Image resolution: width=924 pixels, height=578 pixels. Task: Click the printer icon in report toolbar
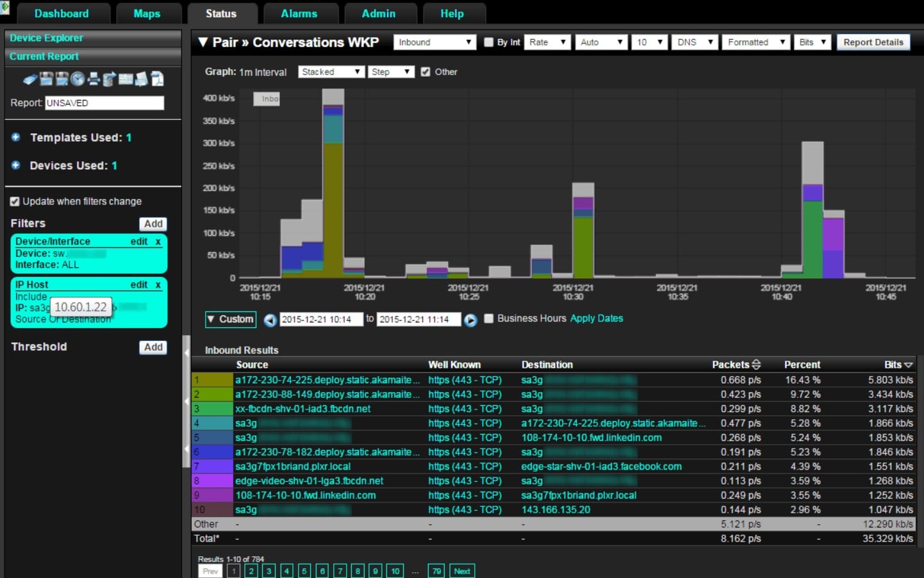[94, 79]
